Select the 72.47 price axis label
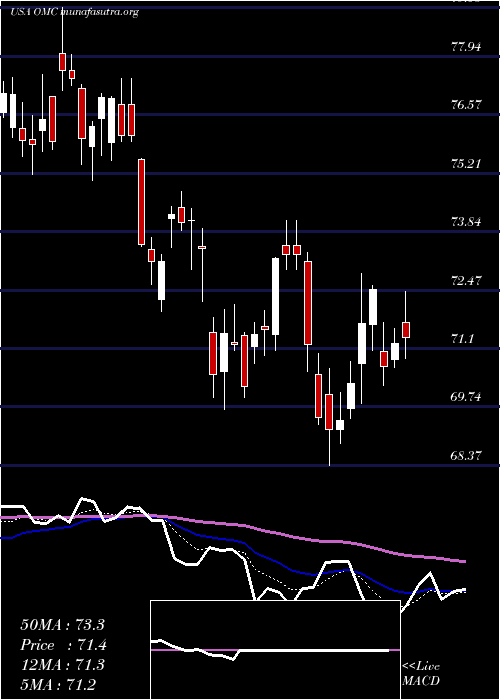The width and height of the screenshot is (500, 700). pos(467,281)
